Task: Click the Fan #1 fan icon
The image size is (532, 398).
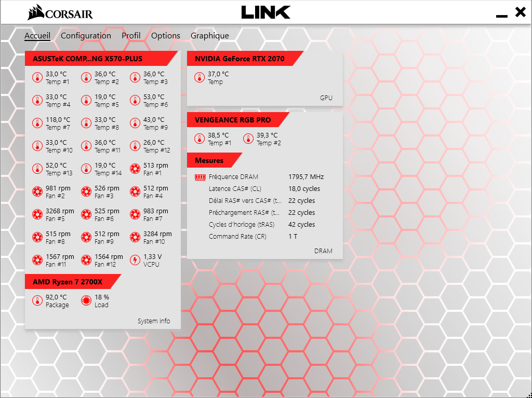Action: point(135,169)
